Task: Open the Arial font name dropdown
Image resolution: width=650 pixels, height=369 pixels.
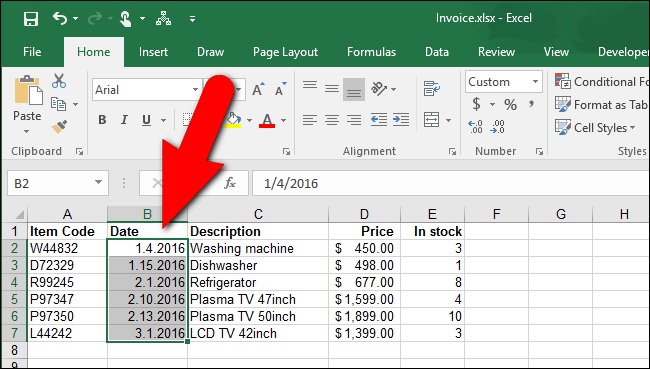Action: pyautogui.click(x=195, y=90)
